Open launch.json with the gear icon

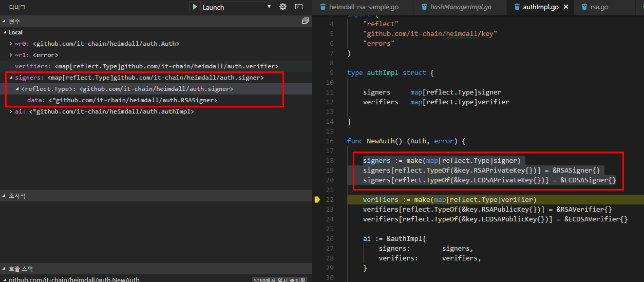[x=283, y=7]
